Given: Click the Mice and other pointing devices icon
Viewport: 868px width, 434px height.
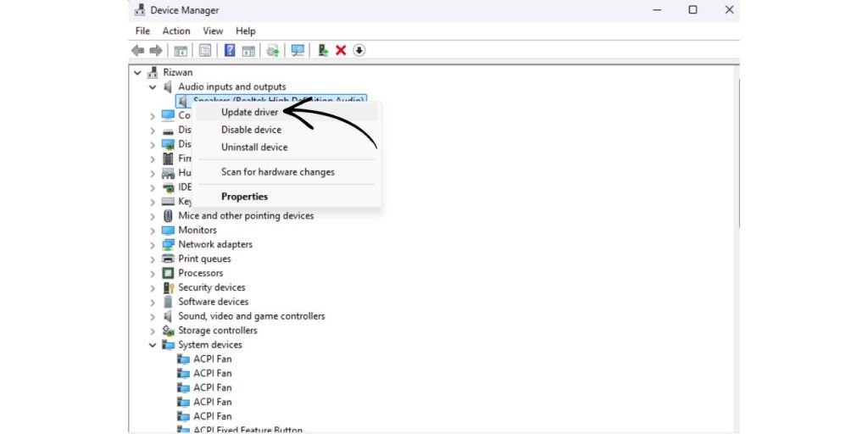Looking at the screenshot, I should click(168, 215).
